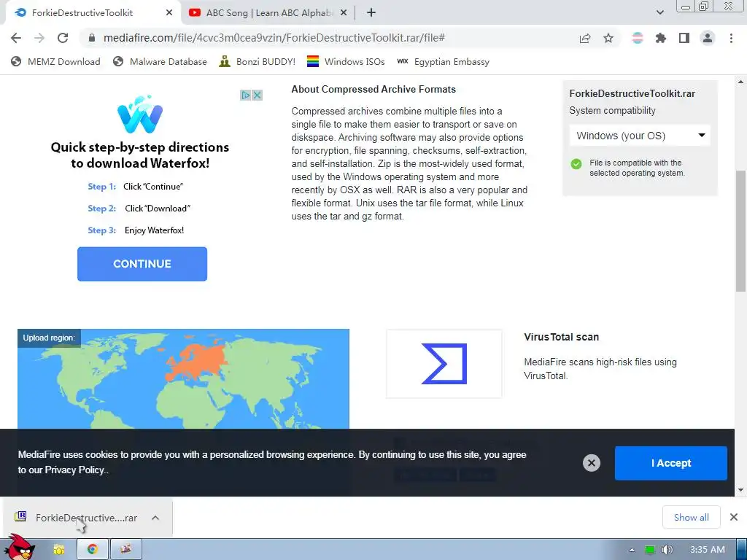
Task: Click the VirusTotal sigma logo
Action: click(444, 364)
